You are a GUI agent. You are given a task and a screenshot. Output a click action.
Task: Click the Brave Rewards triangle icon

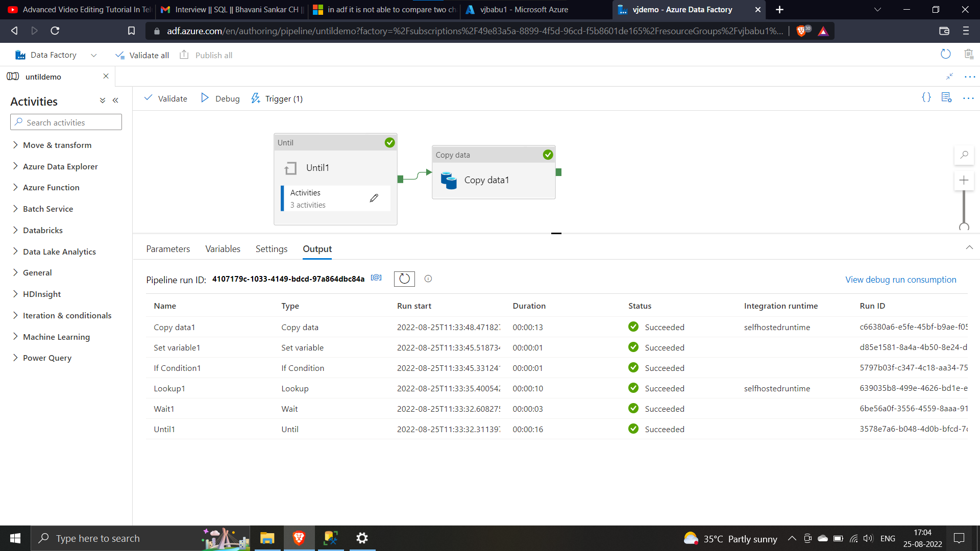tap(823, 31)
